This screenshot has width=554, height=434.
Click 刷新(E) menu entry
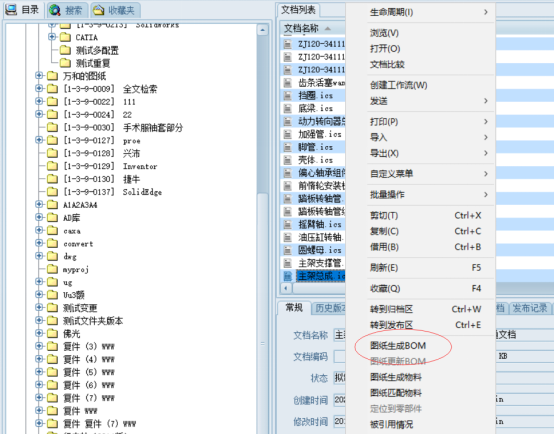(x=384, y=268)
